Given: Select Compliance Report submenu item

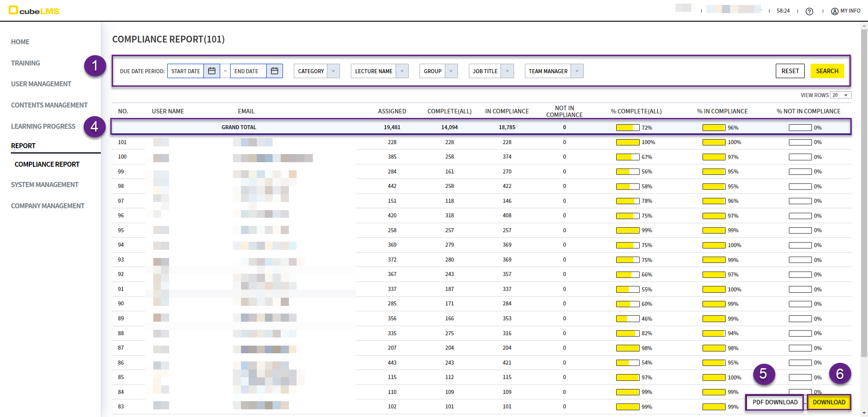Looking at the screenshot, I should tap(47, 164).
